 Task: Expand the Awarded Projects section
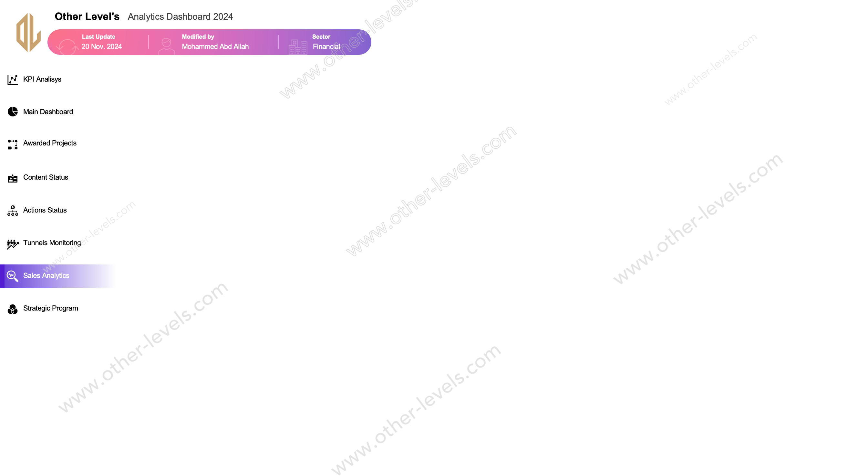click(x=49, y=143)
